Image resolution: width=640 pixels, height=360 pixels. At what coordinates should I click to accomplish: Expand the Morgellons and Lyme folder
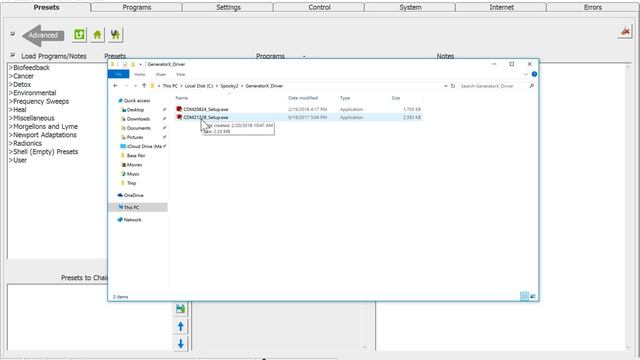tap(44, 127)
